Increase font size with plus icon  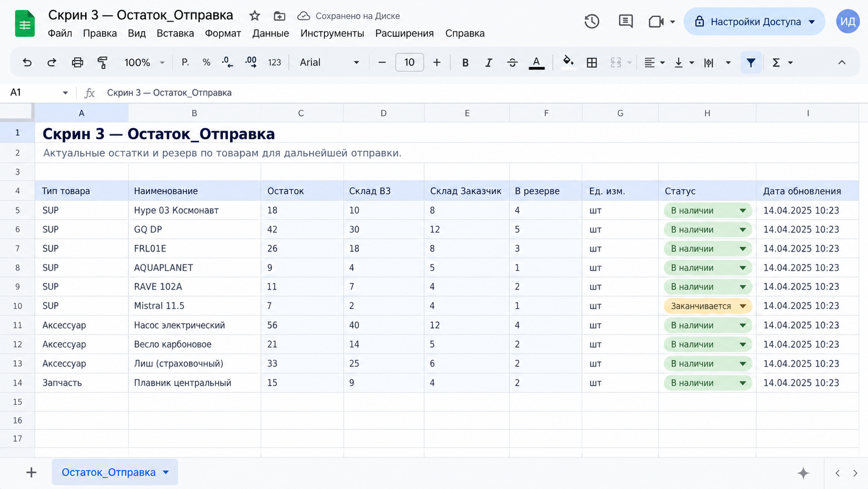click(437, 62)
